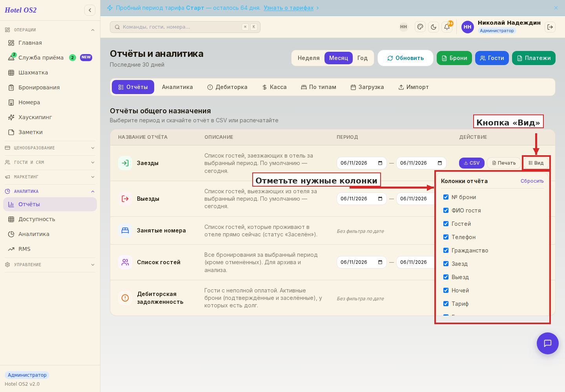The height and width of the screenshot is (392, 565).
Task: Click the logout icon in header
Action: click(550, 27)
